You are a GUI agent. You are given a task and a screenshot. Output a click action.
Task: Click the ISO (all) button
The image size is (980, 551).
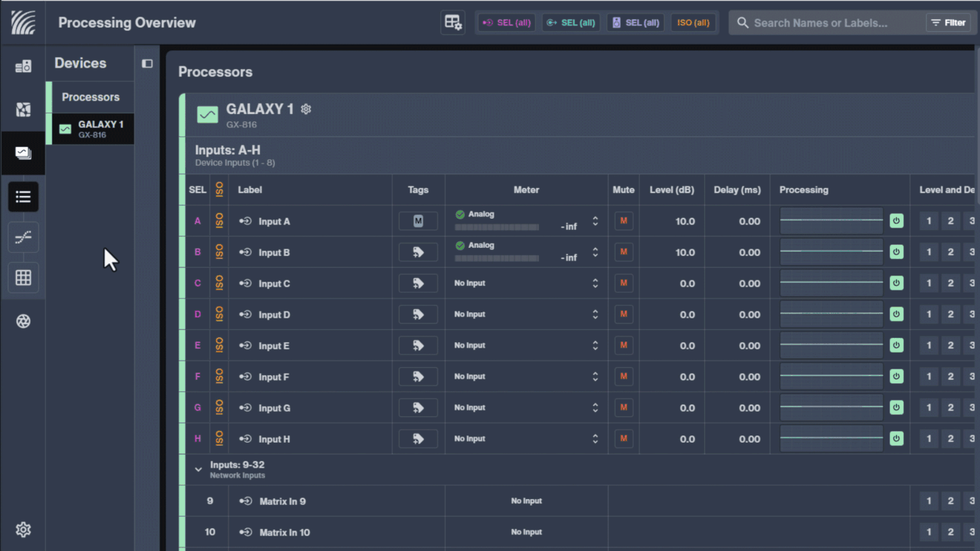(x=693, y=23)
